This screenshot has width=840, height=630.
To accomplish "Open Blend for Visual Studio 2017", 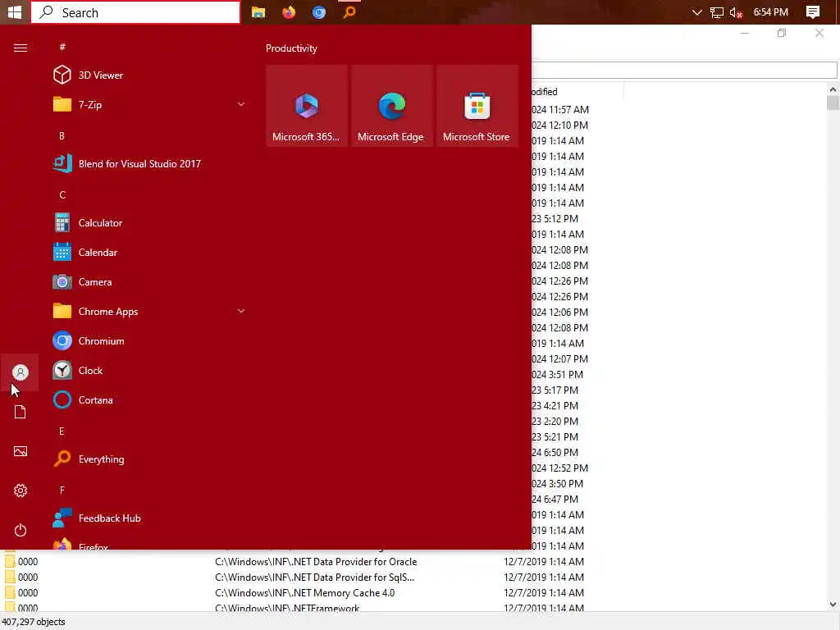I will [x=150, y=164].
